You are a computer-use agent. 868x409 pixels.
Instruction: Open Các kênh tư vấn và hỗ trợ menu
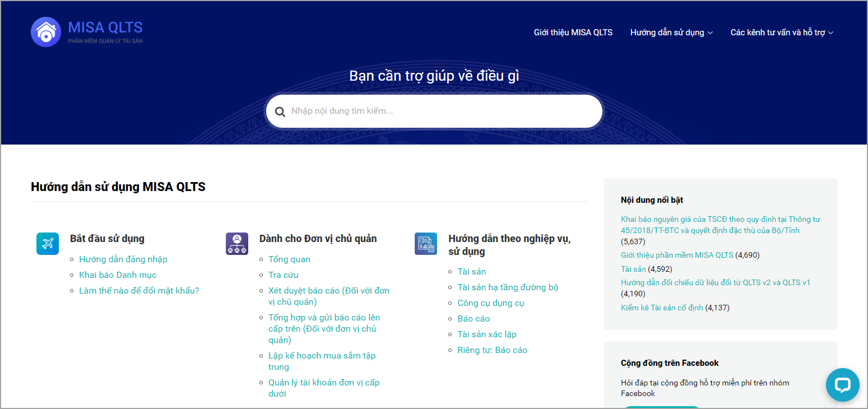tap(778, 32)
